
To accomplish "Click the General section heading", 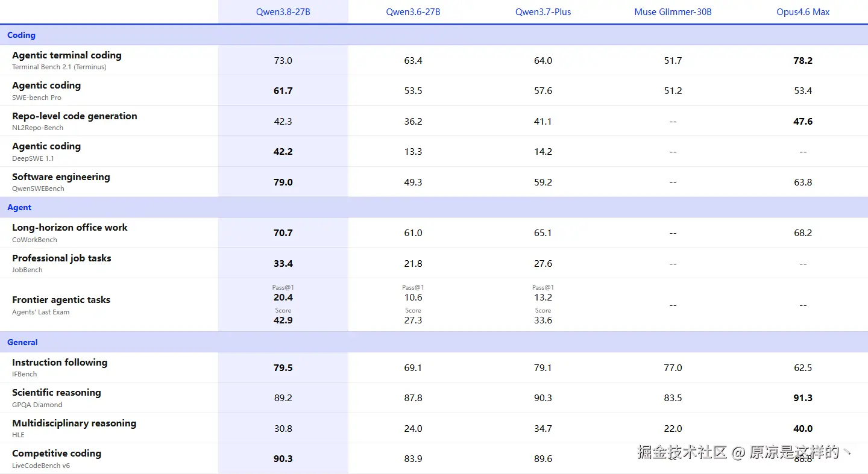I will tap(22, 342).
